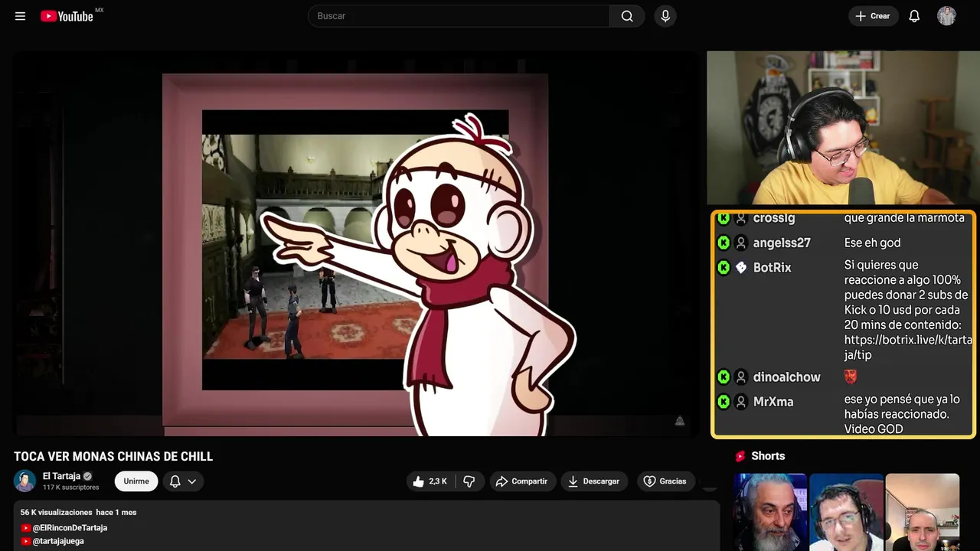Click the main video player

click(x=355, y=243)
